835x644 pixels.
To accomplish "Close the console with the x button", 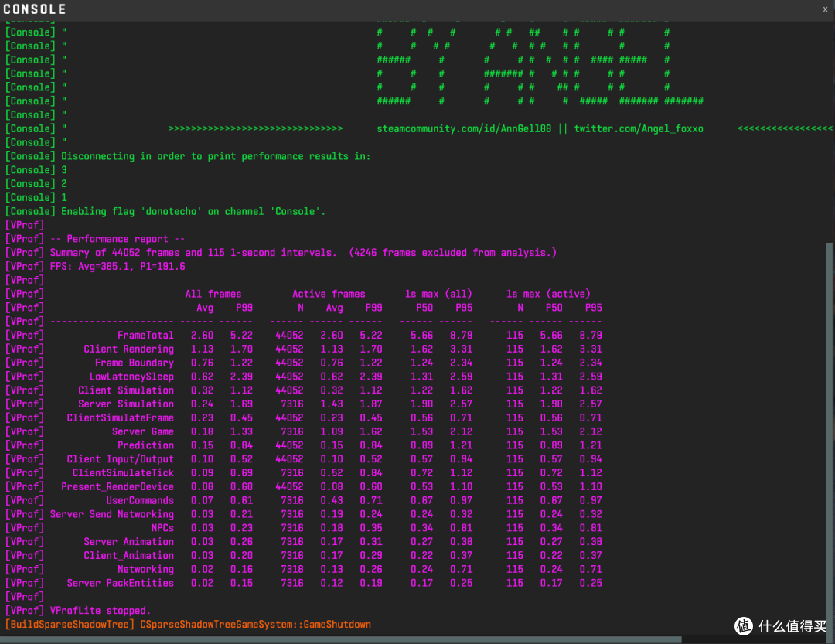I will click(x=826, y=9).
